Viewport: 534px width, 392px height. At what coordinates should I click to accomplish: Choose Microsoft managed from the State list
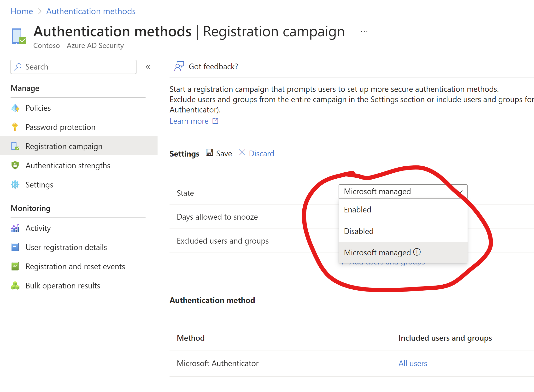(377, 252)
